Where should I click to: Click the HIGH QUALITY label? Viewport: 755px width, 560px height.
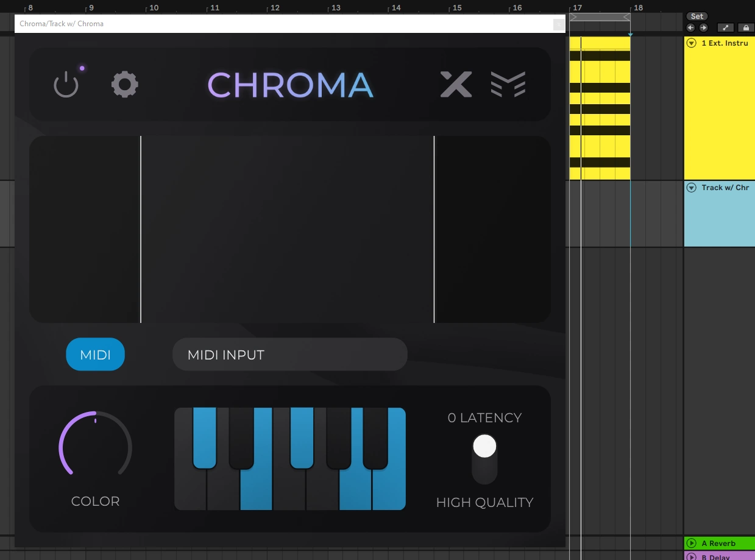coord(484,502)
